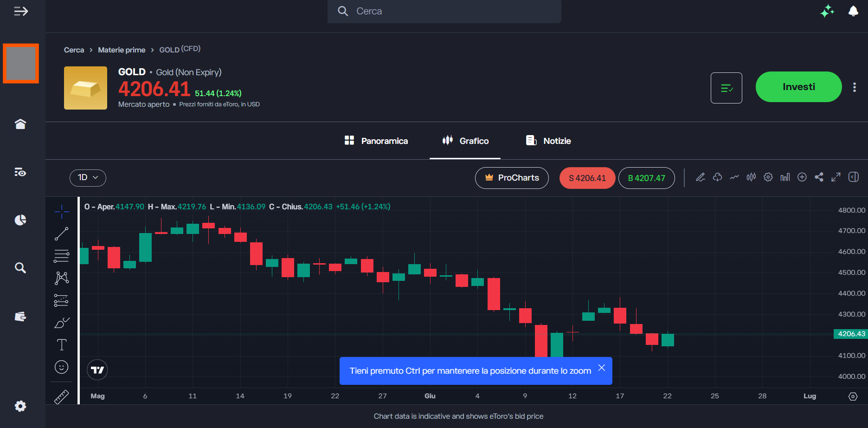Click the cloud download chart layout icon
The height and width of the screenshot is (428, 868).
click(718, 177)
